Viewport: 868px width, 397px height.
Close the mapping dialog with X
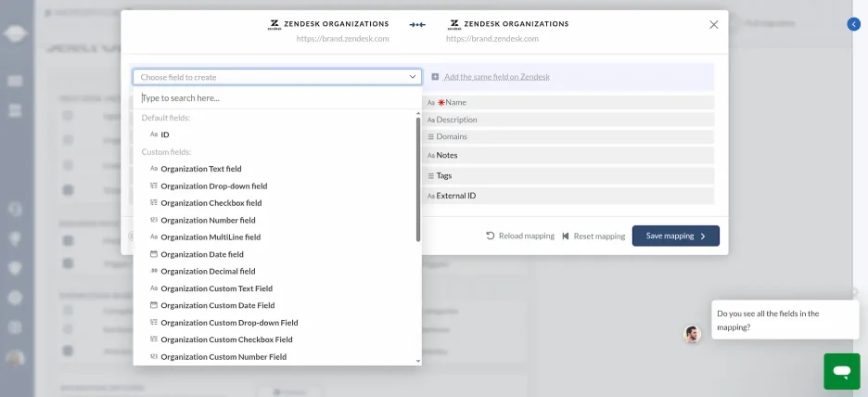(x=713, y=24)
